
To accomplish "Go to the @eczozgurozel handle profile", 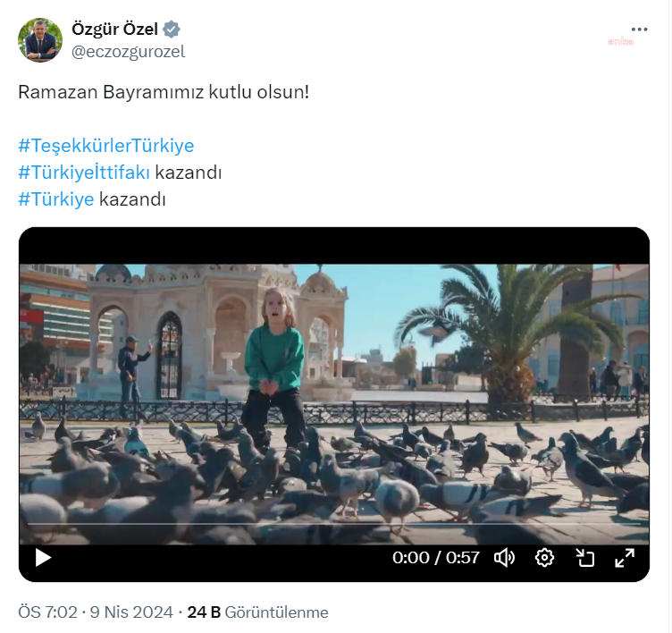I will [128, 52].
